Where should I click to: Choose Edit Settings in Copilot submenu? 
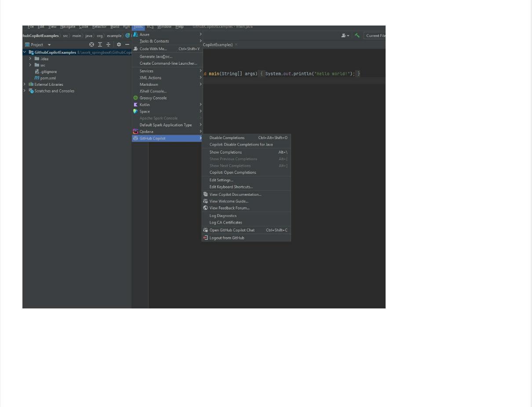(246, 180)
